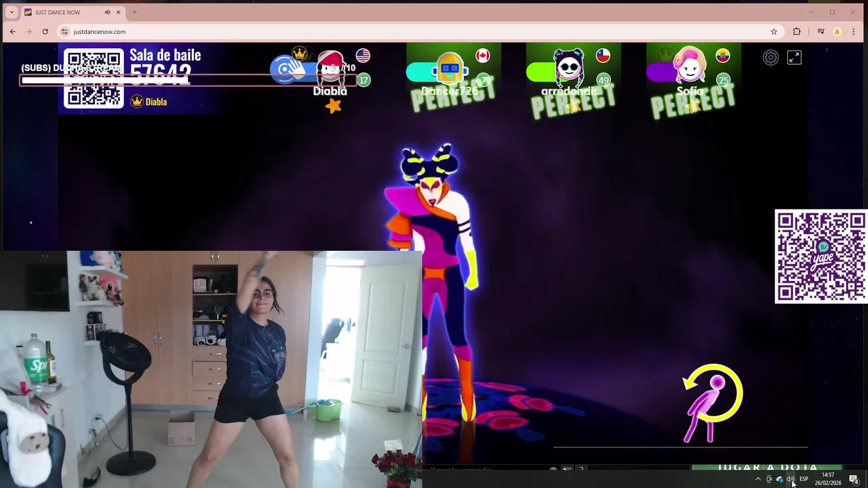868x488 pixels.
Task: Click Diabla's score badge 17
Action: tap(363, 80)
